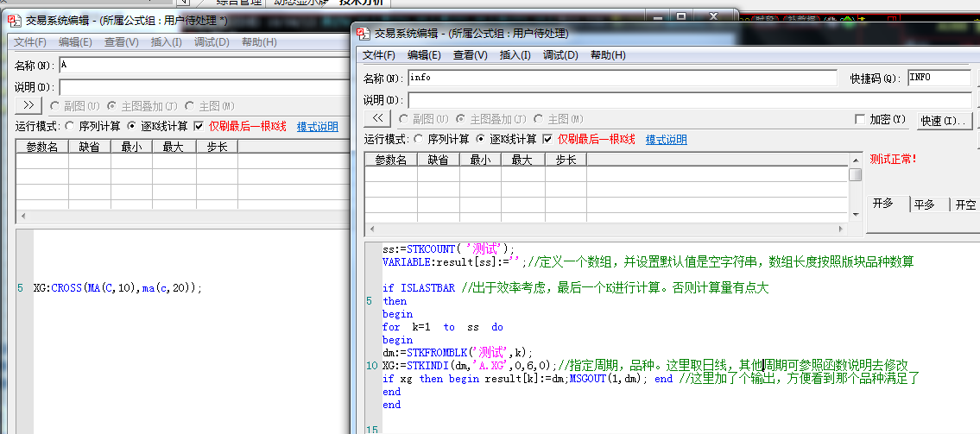Open 查看(V) menu in the info editor window
Screen dimensions: 980x434
470,55
